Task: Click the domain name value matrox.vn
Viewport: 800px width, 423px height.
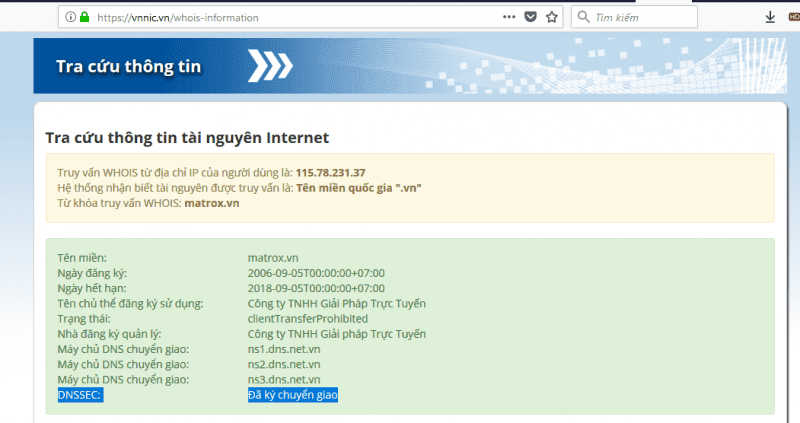Action: point(272,257)
